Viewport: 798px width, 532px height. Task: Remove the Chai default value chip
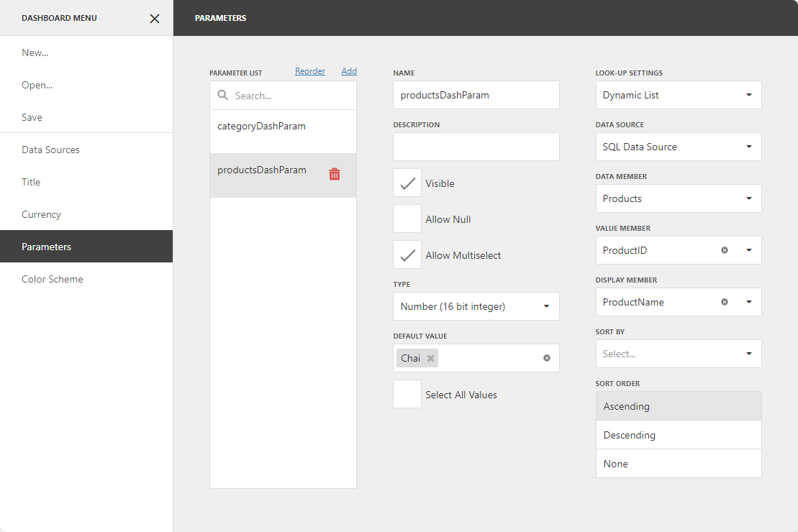click(x=430, y=357)
